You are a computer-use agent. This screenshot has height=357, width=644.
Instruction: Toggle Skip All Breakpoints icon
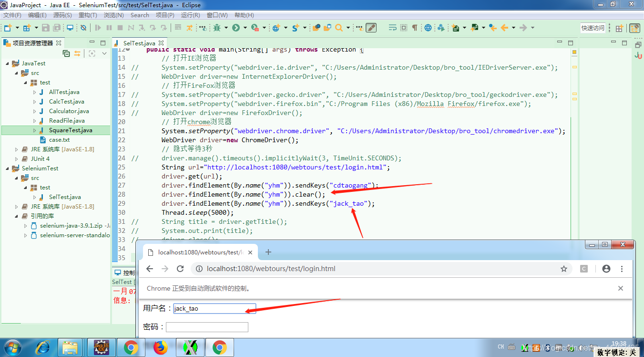83,28
